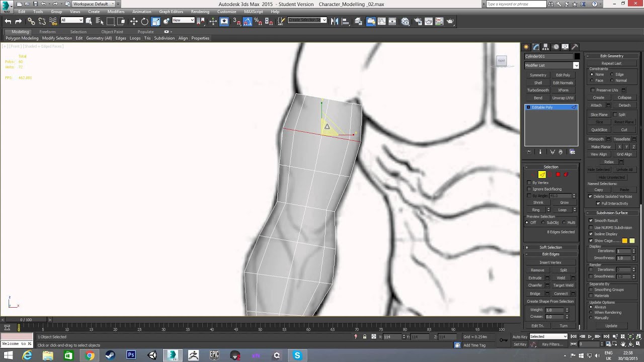Click Bind to Space Warp icon
This screenshot has height=362, width=644.
pos(53,21)
